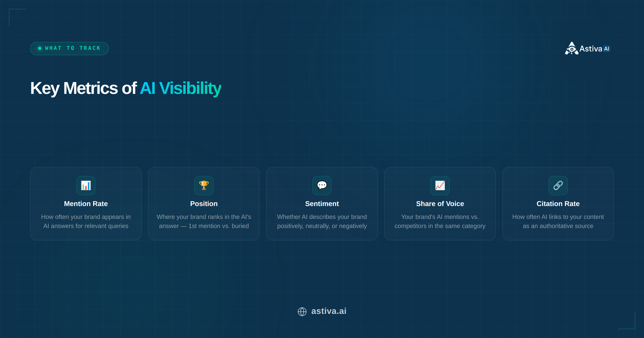The image size is (644, 338).
Task: Click the bar chart icon above Mention Rate
Action: coord(86,186)
